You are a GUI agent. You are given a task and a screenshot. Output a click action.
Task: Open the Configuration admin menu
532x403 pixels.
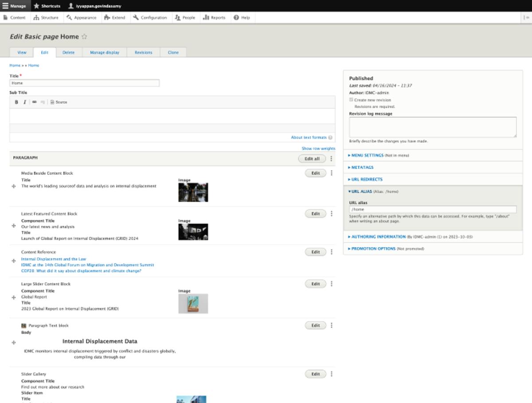tap(150, 18)
